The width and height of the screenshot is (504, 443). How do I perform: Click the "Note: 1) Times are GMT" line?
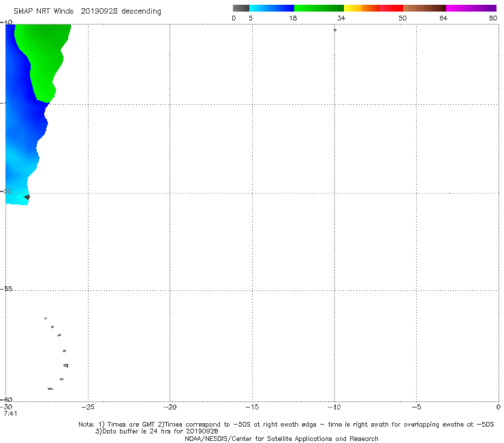(286, 425)
